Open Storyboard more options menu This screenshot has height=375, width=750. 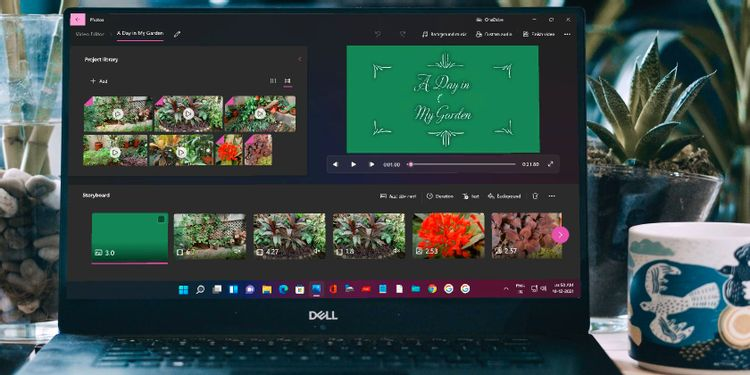(x=551, y=196)
